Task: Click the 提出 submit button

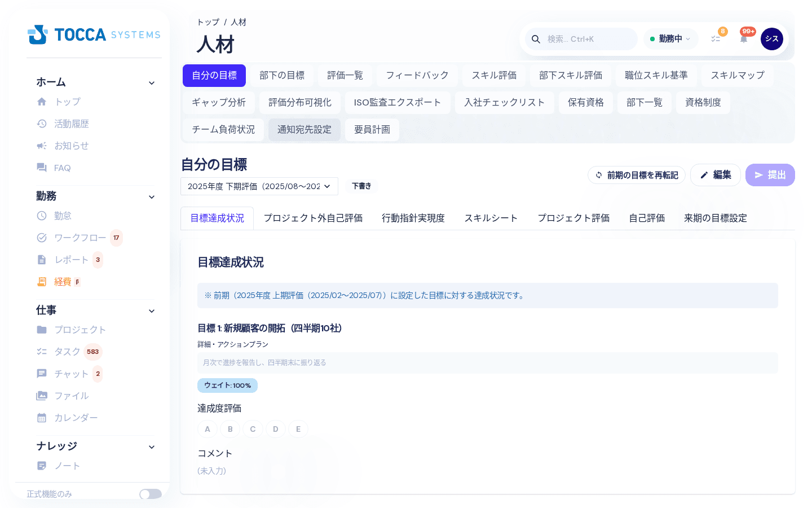Action: 770,175
